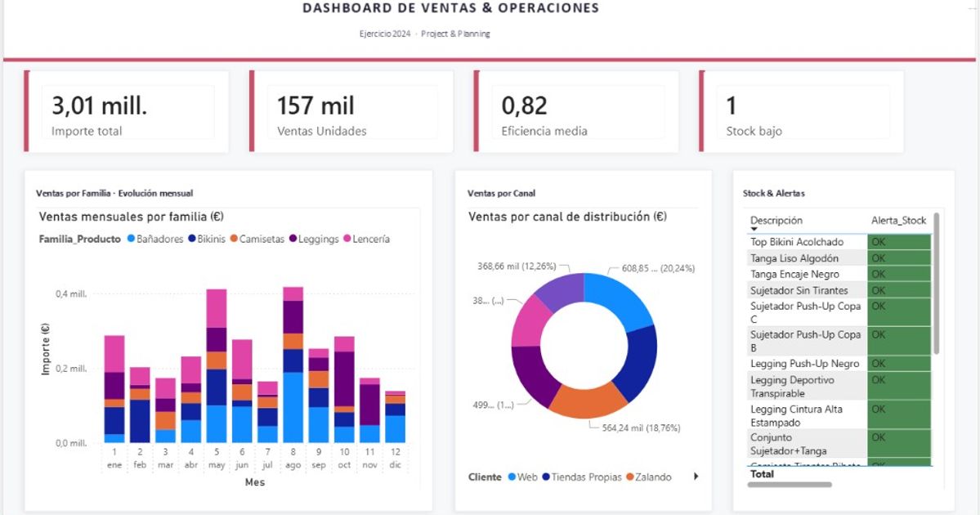Select the dark blue donut slice

coord(638,362)
